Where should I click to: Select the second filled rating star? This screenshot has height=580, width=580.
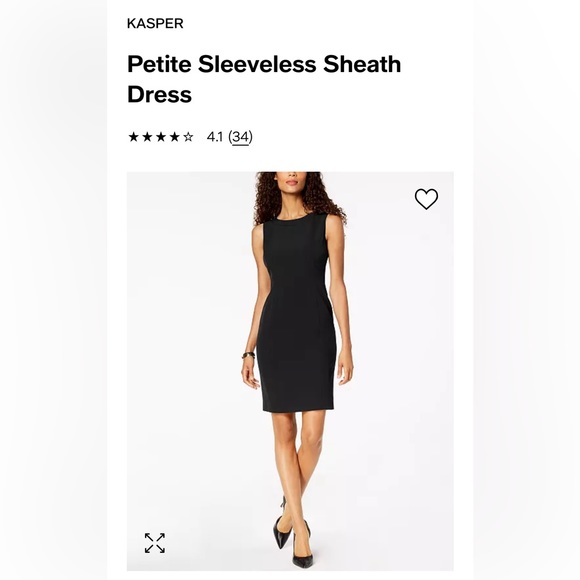pyautogui.click(x=147, y=137)
